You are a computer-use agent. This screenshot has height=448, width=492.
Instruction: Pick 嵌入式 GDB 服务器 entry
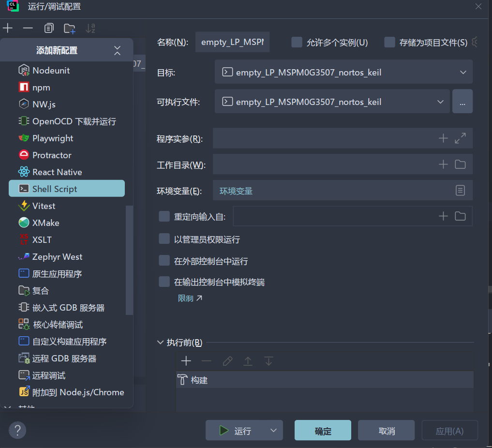67,307
